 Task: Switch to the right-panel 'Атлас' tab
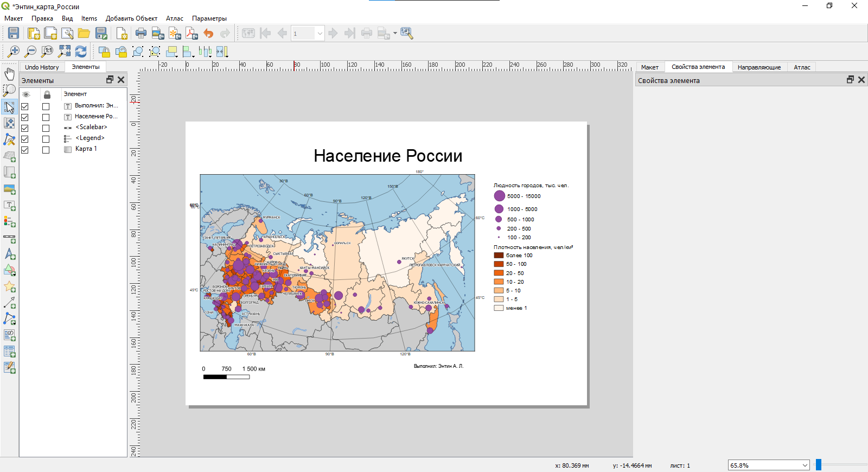pos(802,67)
